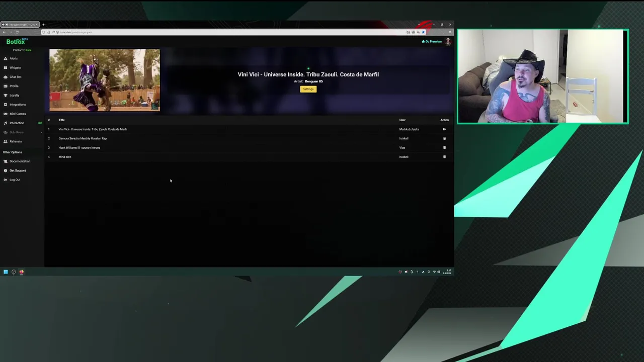The width and height of the screenshot is (644, 362).
Task: Delete the Hank Williams III song request
Action: click(444, 148)
